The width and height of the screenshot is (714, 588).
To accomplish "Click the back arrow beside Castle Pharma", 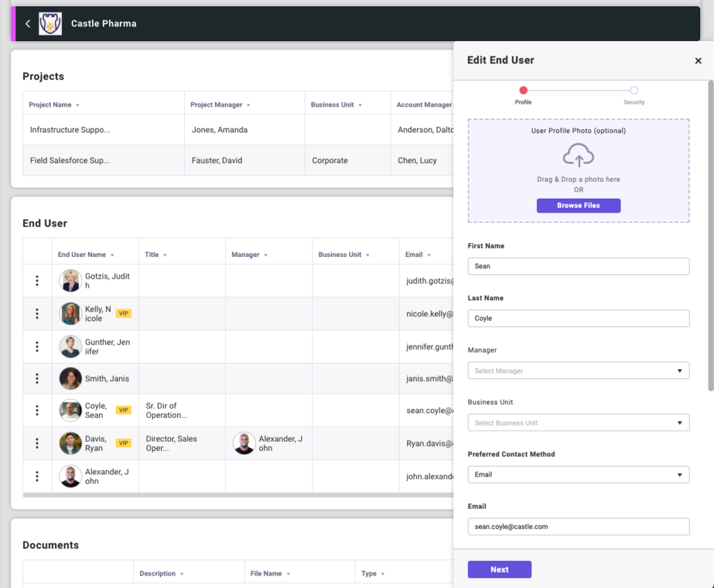I will point(28,24).
